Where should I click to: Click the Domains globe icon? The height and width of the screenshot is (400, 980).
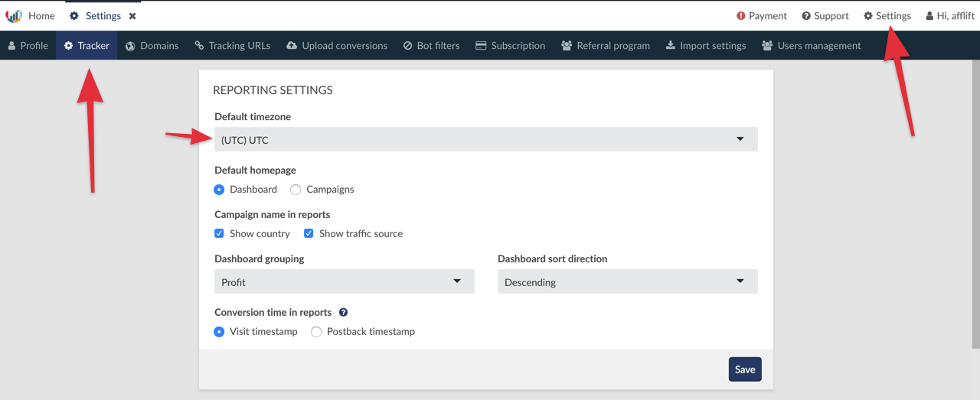131,45
